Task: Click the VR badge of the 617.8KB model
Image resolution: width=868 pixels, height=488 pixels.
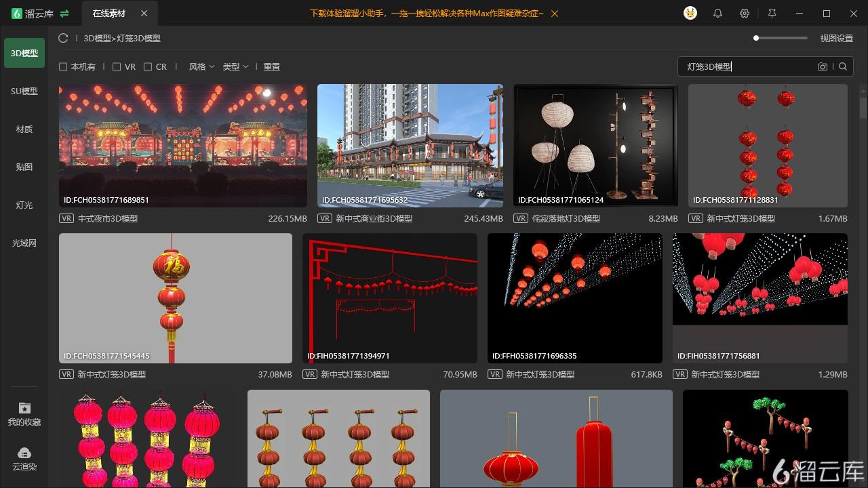Action: click(495, 374)
